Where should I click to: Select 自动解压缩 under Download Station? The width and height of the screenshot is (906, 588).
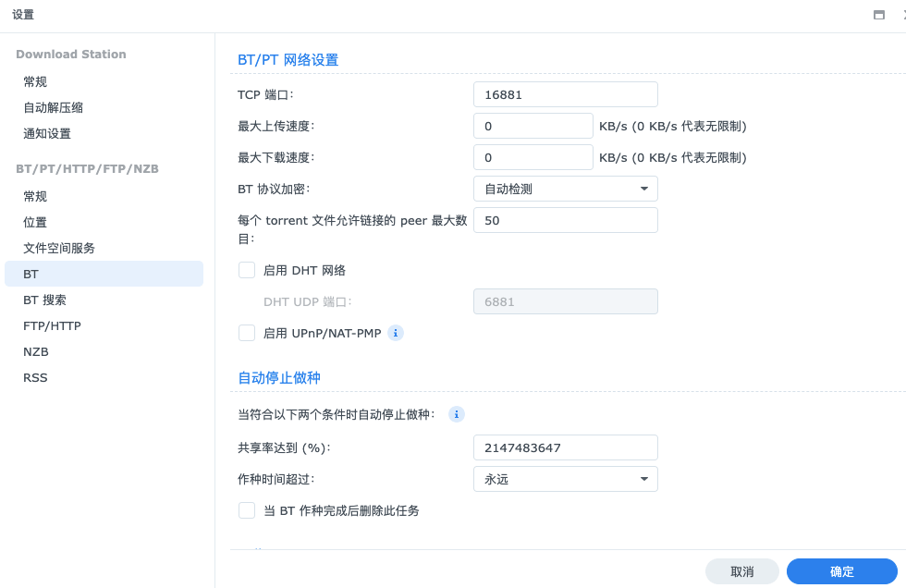[53, 107]
